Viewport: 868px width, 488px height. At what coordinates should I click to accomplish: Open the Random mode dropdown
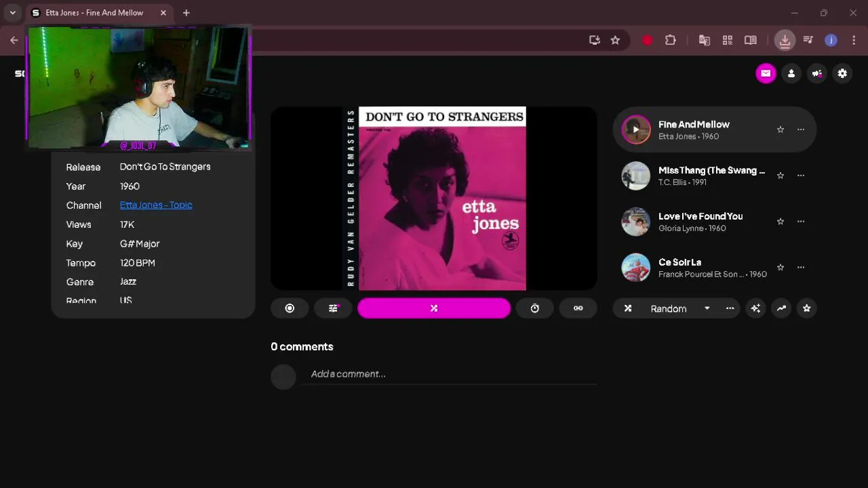[680, 308]
